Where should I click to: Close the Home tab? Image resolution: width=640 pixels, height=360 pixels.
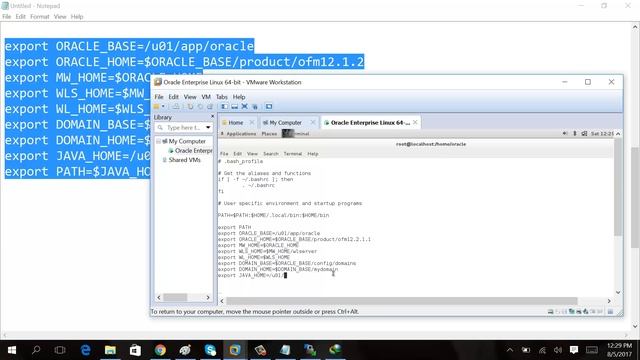tap(252, 122)
